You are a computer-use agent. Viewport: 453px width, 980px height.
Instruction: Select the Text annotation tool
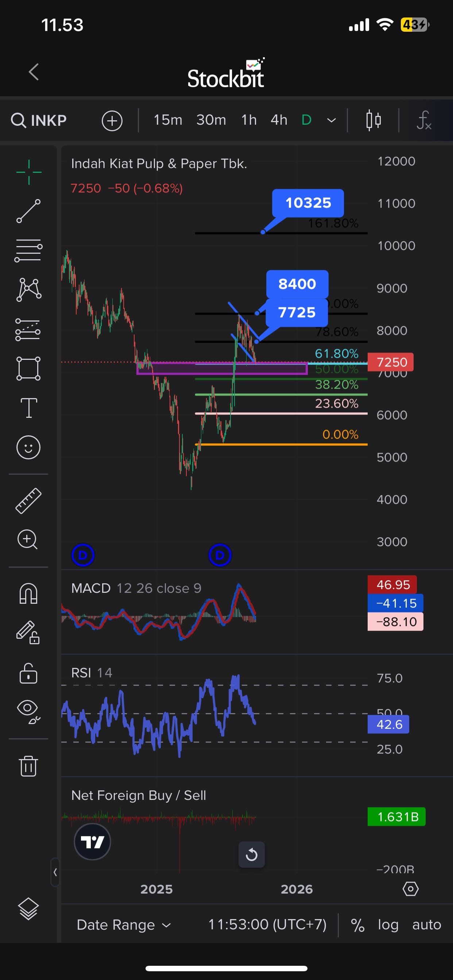click(29, 408)
